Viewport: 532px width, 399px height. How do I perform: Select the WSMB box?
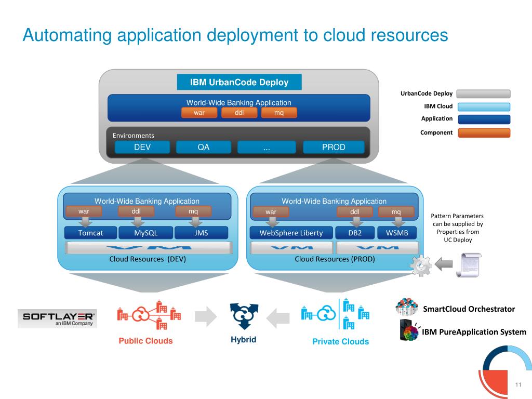[397, 233]
